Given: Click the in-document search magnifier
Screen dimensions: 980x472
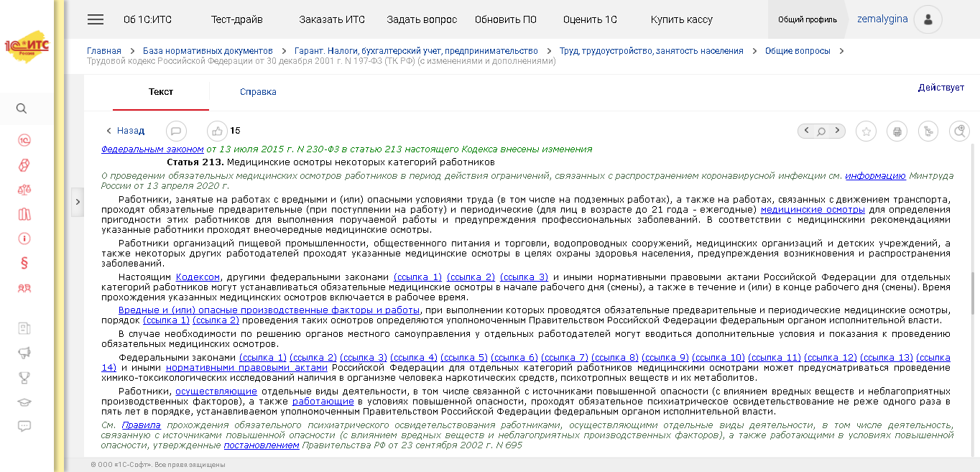Looking at the screenshot, I should (x=821, y=131).
